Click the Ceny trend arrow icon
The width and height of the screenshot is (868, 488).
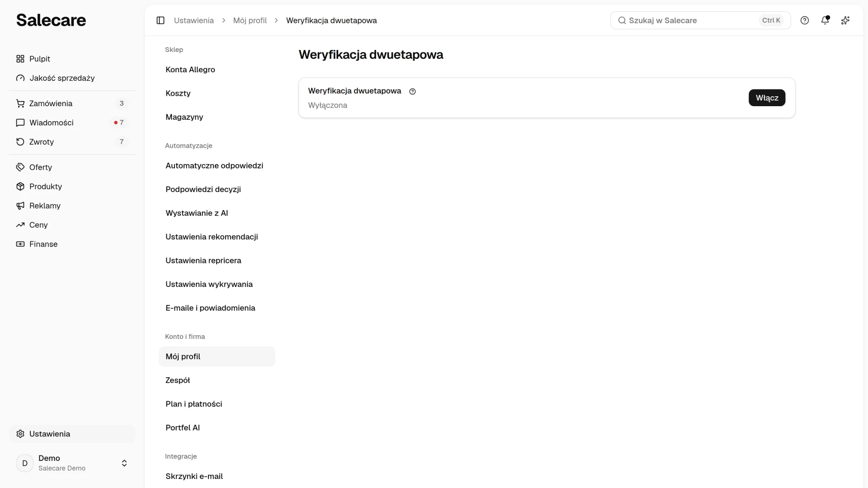tap(20, 225)
